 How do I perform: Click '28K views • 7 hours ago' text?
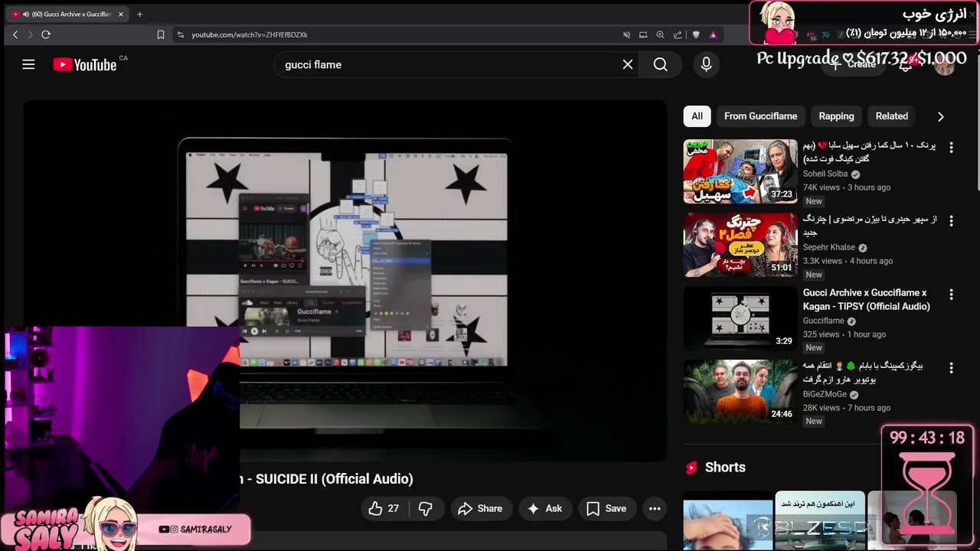click(x=847, y=408)
